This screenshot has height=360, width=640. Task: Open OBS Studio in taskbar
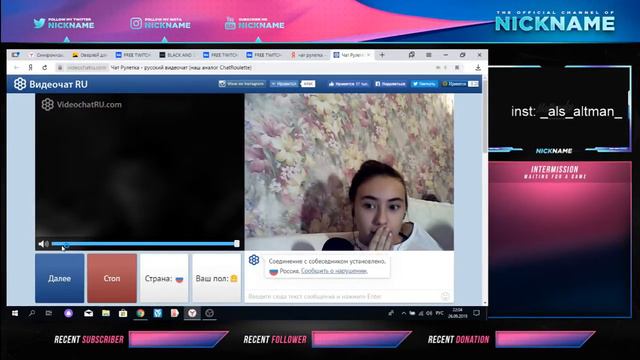(x=209, y=313)
